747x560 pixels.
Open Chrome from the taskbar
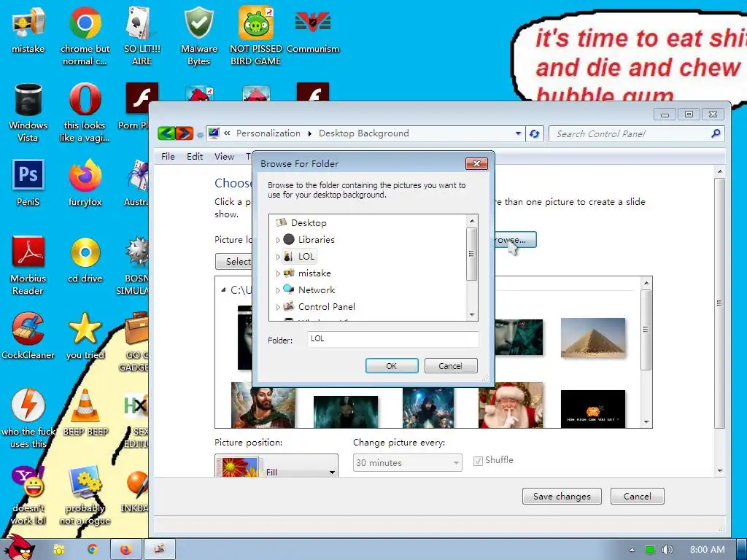point(92,550)
